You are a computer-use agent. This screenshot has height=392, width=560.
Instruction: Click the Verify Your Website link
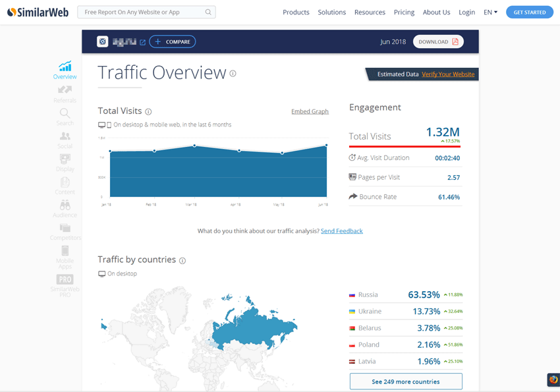click(448, 74)
